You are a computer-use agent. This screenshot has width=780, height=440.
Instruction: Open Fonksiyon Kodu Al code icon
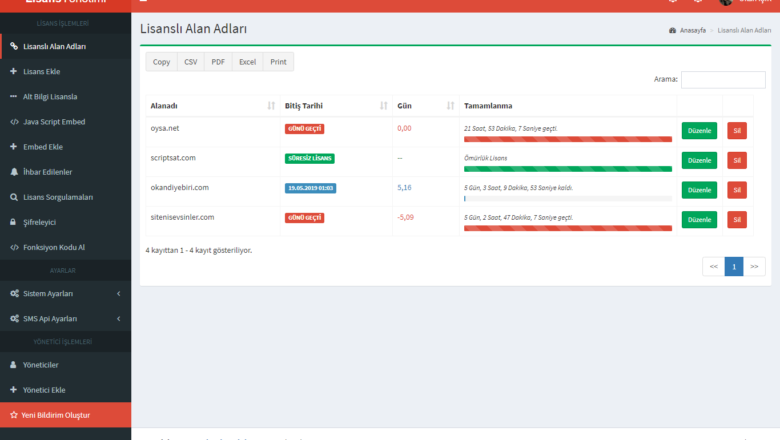[13, 247]
